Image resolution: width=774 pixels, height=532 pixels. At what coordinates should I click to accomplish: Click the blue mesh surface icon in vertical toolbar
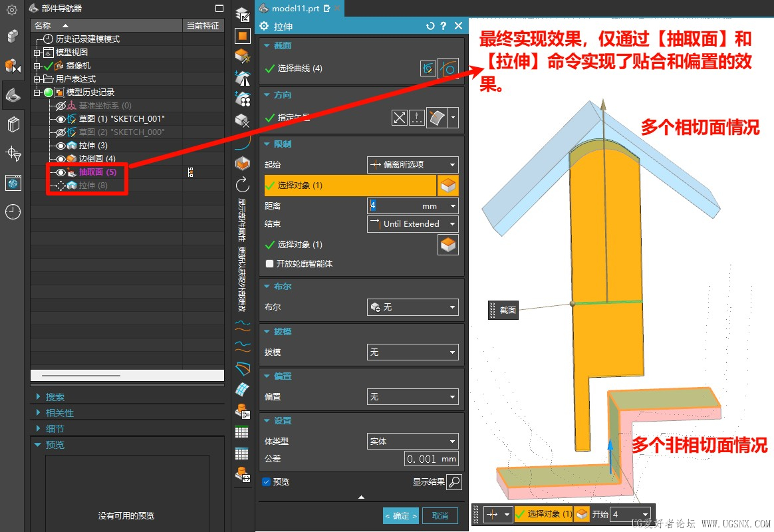(242, 390)
